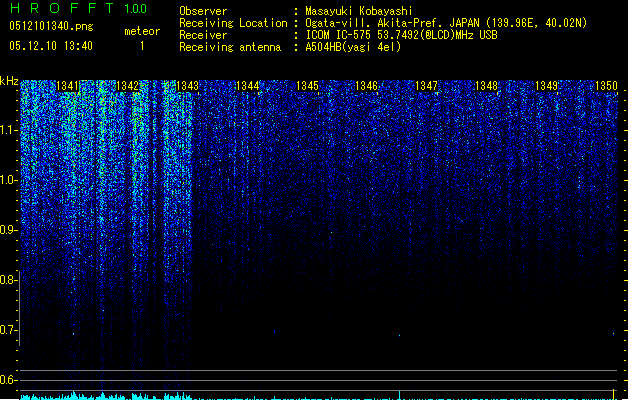Click the 1342 time marker
Viewport: 629px width, 400px height.
click(127, 86)
